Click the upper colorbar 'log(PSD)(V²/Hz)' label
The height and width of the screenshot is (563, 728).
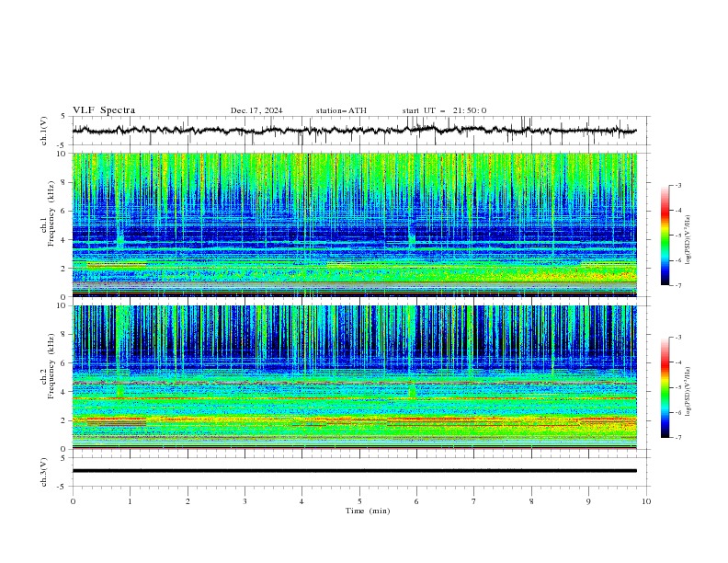(x=688, y=240)
